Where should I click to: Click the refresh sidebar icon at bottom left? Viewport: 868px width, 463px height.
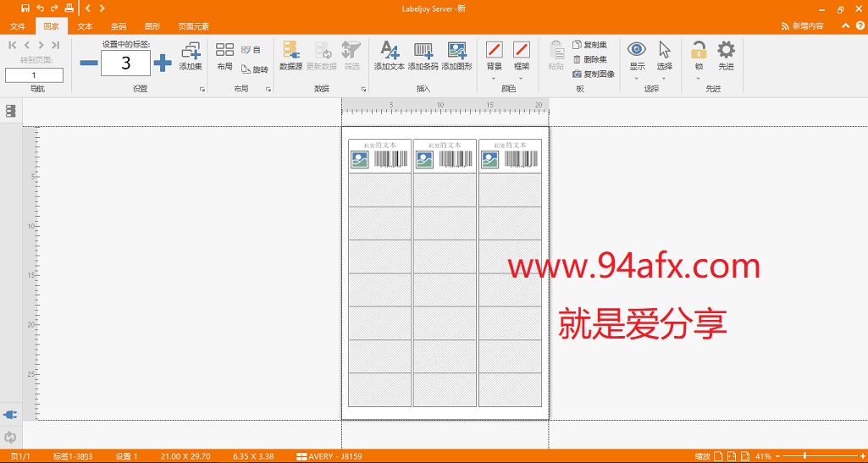[x=10, y=437]
